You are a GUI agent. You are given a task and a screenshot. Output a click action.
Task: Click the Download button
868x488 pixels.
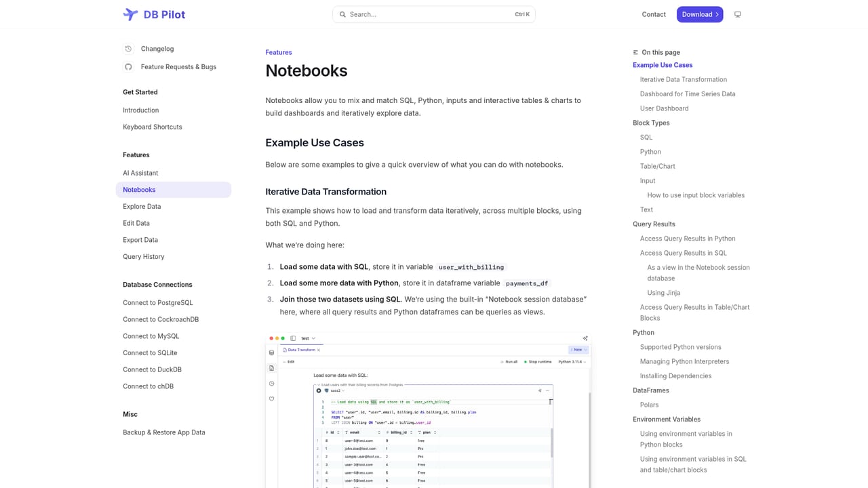point(700,14)
